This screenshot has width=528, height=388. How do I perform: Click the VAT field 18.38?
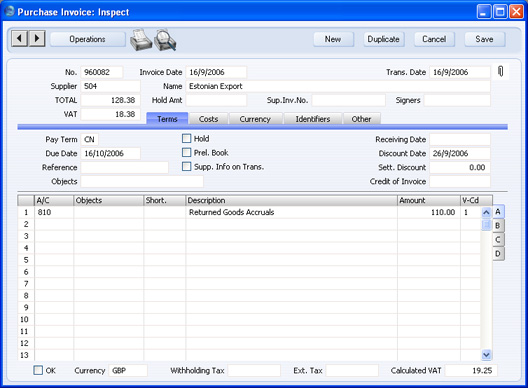click(110, 114)
